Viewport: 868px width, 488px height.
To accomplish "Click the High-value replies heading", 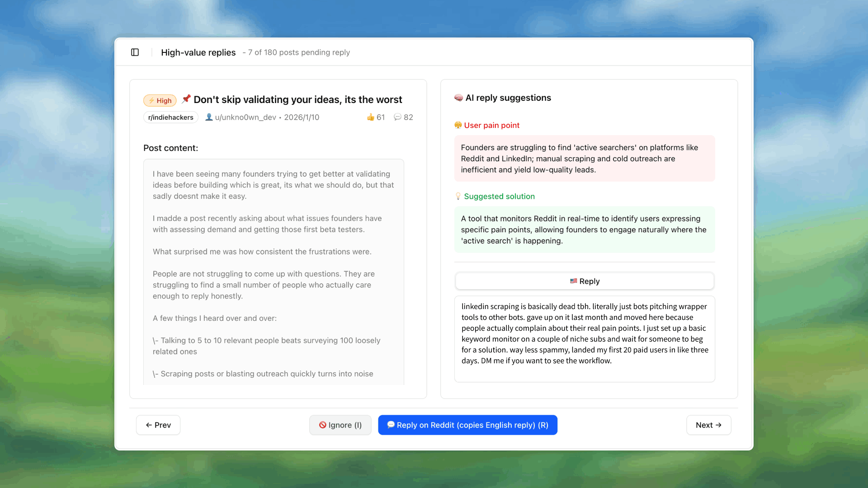I will 198,52.
